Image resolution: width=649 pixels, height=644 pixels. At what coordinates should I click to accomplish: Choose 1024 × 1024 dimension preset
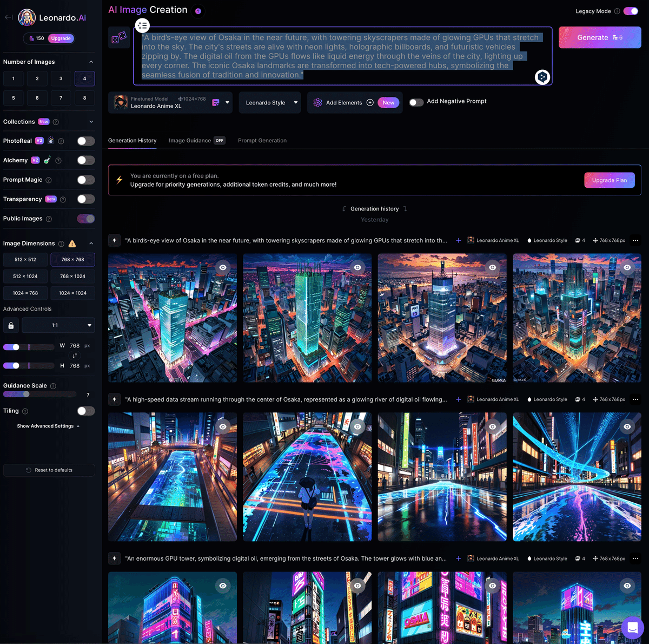pos(72,293)
